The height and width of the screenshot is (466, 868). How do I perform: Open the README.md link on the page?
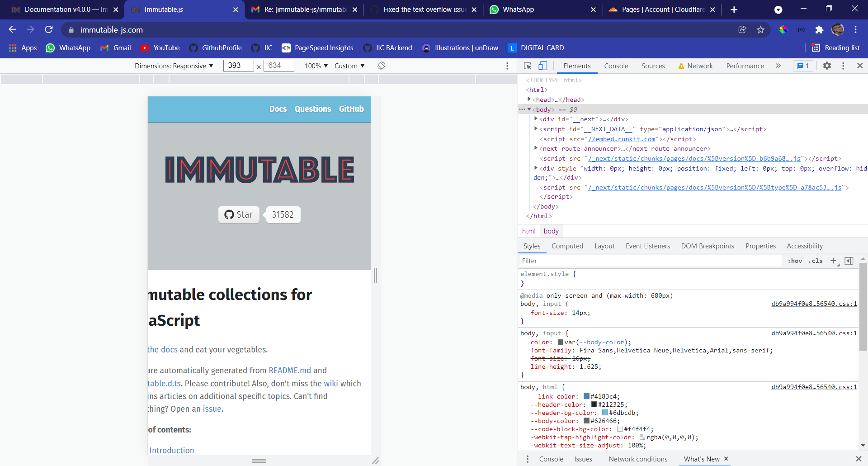289,370
